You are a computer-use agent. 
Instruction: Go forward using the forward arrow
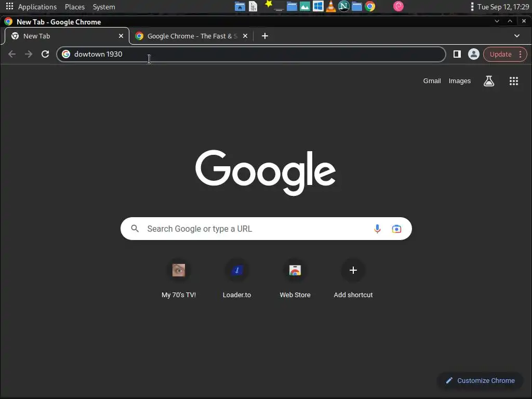click(x=29, y=54)
